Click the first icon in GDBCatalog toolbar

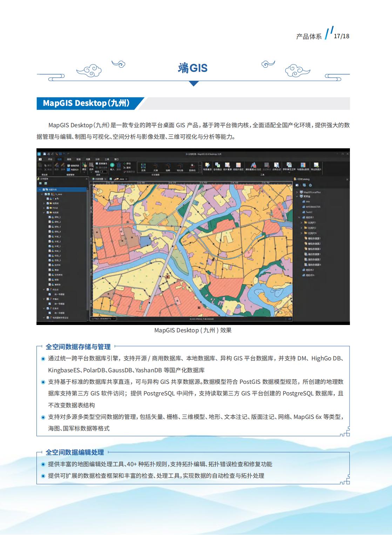[x=297, y=185]
